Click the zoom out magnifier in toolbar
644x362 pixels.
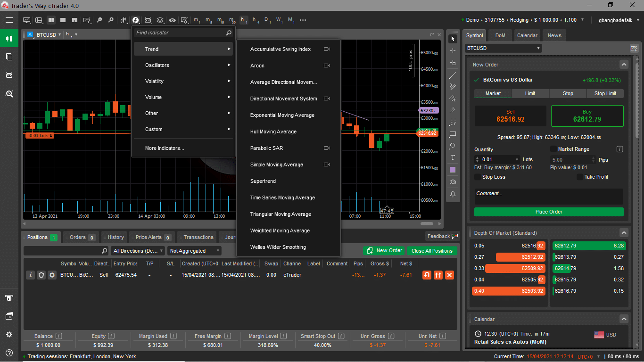click(99, 20)
